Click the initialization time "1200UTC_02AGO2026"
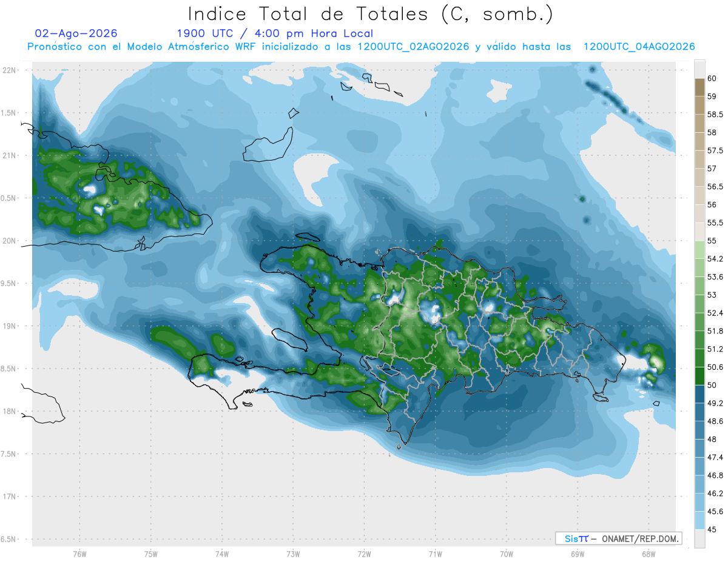This screenshot has width=728, height=562. coord(413,47)
